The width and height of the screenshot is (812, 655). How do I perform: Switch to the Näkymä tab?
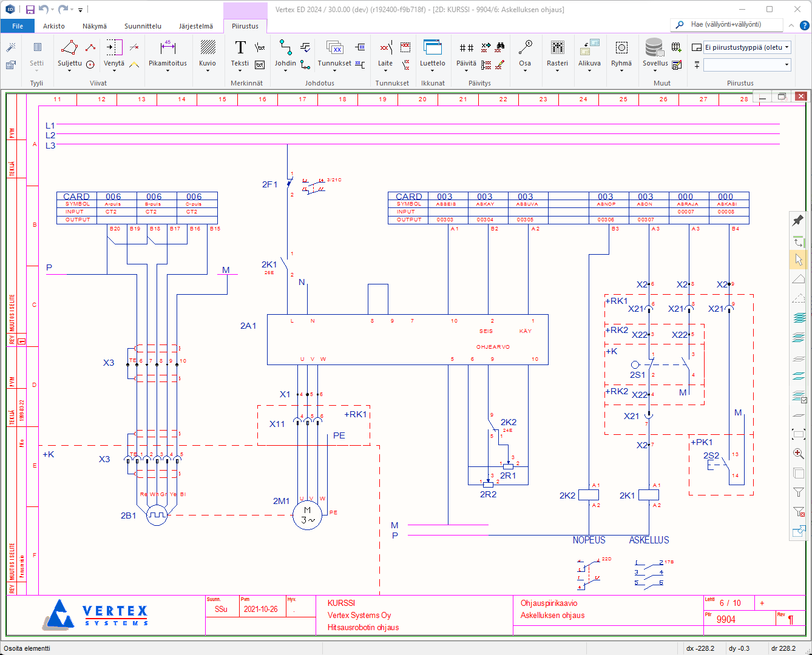(x=95, y=26)
